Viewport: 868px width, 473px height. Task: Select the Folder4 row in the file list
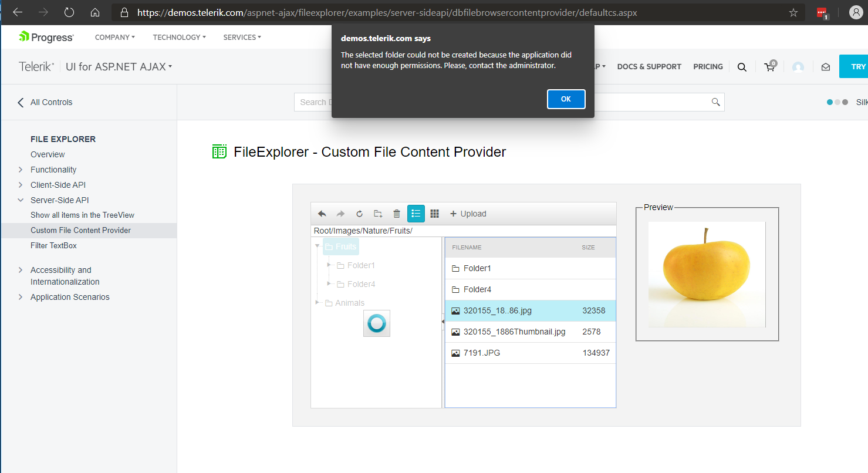click(x=531, y=289)
